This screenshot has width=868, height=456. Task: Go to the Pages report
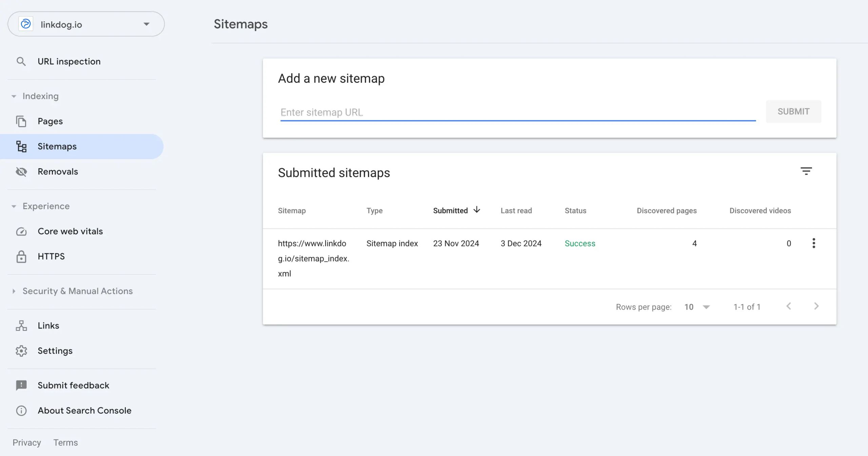click(50, 121)
